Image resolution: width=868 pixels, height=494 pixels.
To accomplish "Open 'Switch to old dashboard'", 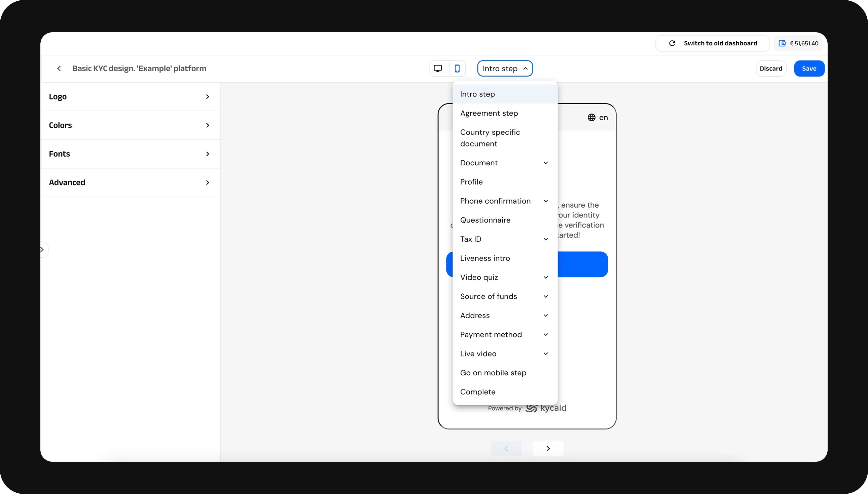I will pos(720,43).
